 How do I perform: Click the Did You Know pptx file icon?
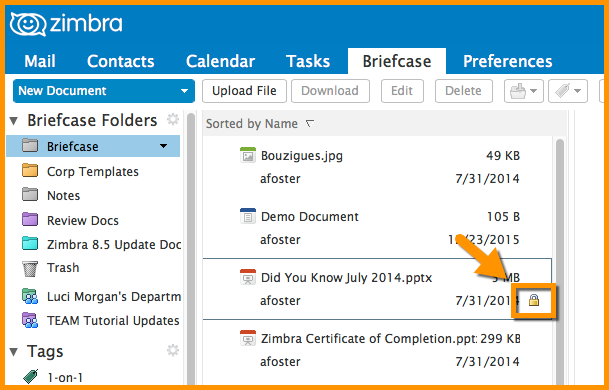pos(248,277)
